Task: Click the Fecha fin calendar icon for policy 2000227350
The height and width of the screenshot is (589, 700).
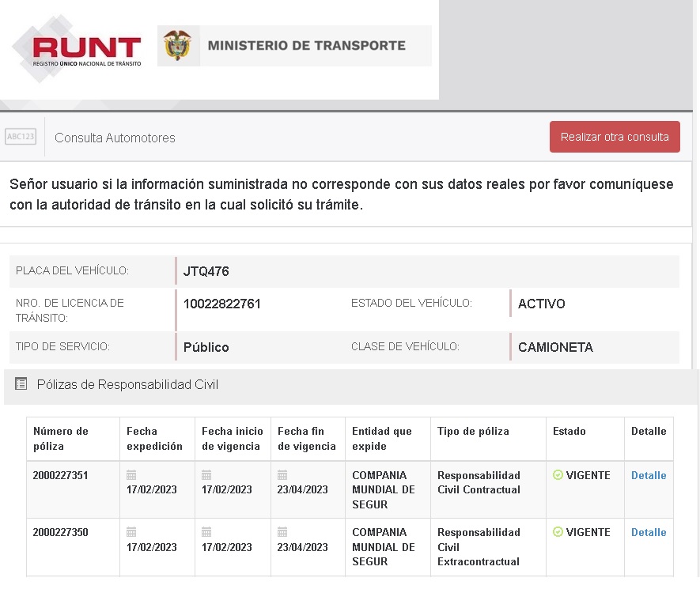Action: (282, 532)
